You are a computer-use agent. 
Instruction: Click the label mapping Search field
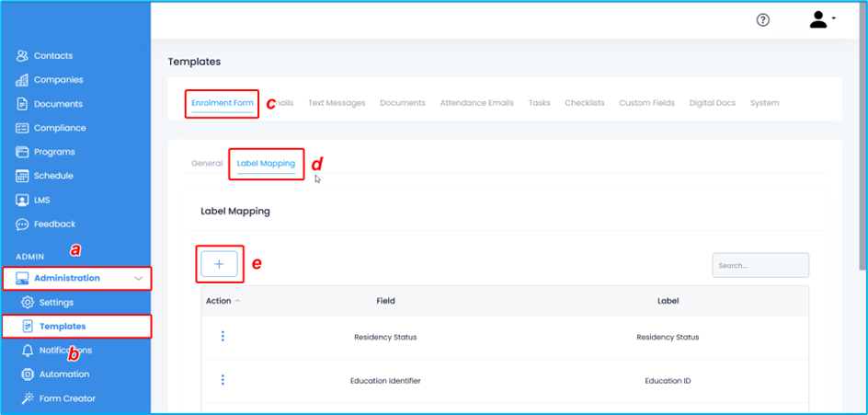[760, 265]
